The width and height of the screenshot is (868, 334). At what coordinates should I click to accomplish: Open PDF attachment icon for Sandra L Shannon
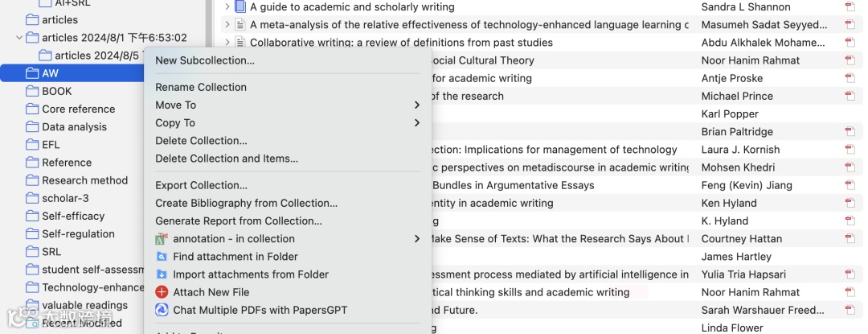point(850,6)
